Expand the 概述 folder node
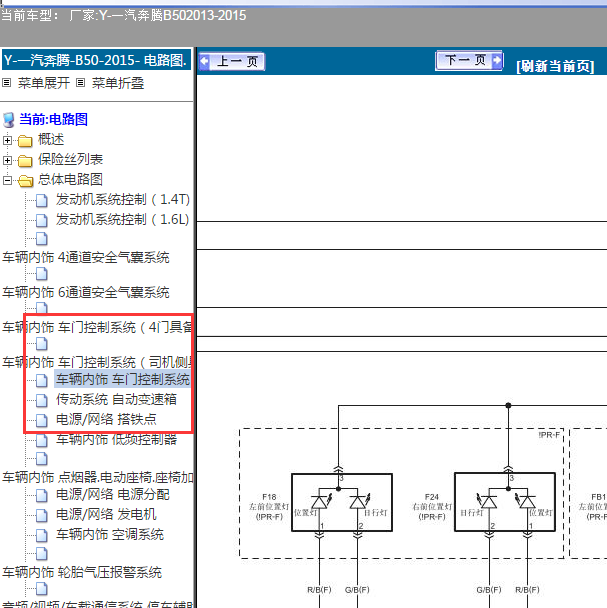 7,140
